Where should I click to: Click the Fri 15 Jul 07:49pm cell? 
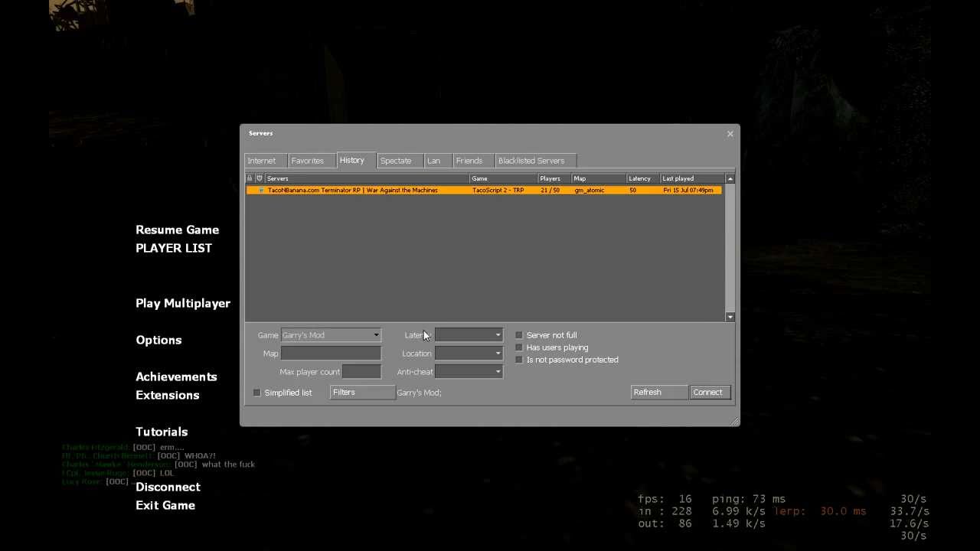click(x=688, y=190)
